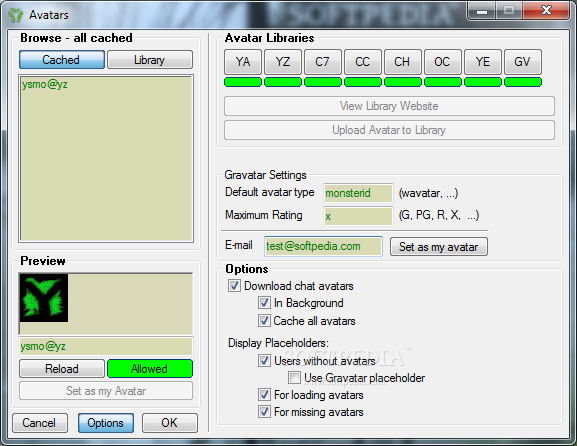The width and height of the screenshot is (577, 446).
Task: Select ysmo@yz in the cached list
Action: click(x=45, y=85)
